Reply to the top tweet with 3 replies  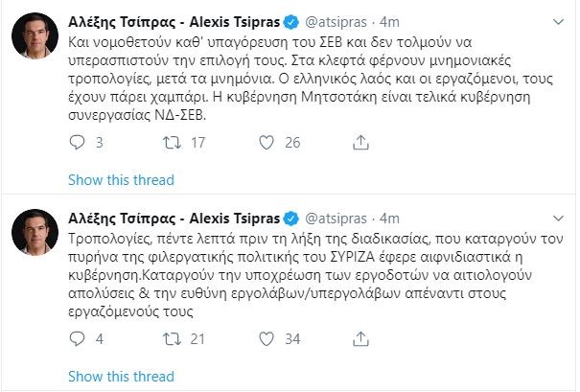(x=81, y=143)
